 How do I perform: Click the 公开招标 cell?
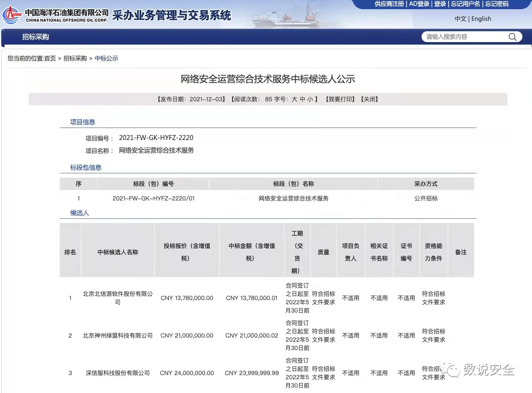[x=426, y=198]
